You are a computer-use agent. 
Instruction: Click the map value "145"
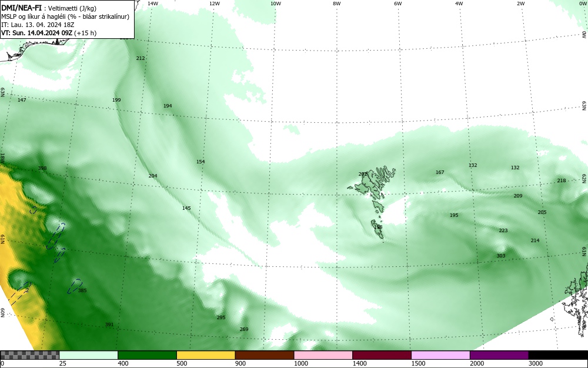coord(186,208)
